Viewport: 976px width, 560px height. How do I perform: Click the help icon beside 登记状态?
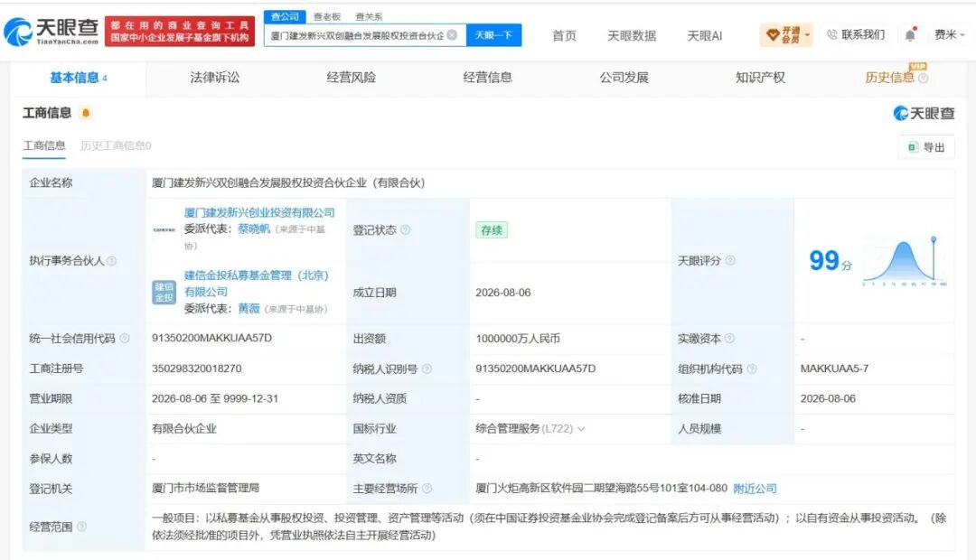pos(405,229)
